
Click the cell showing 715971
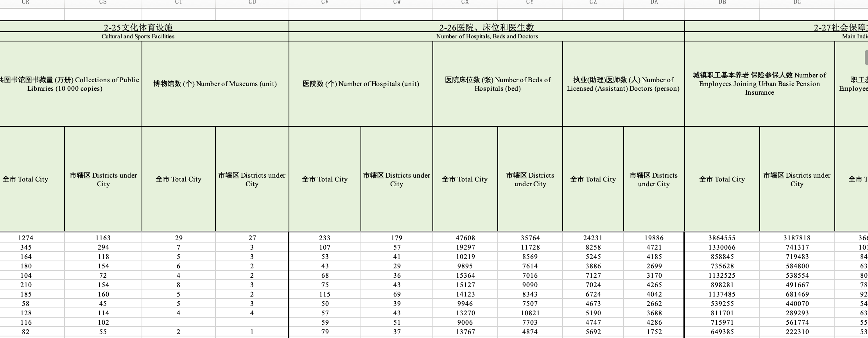(722, 322)
